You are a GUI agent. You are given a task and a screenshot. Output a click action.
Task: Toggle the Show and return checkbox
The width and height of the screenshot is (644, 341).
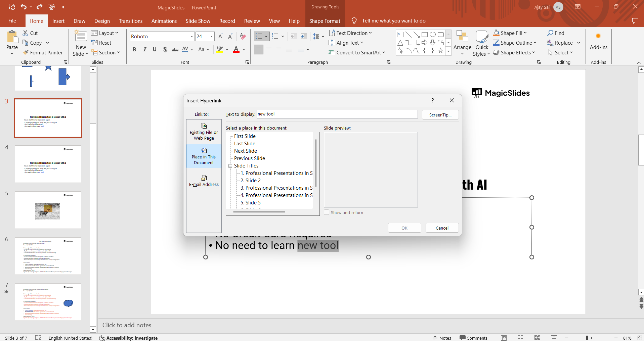coord(327,212)
